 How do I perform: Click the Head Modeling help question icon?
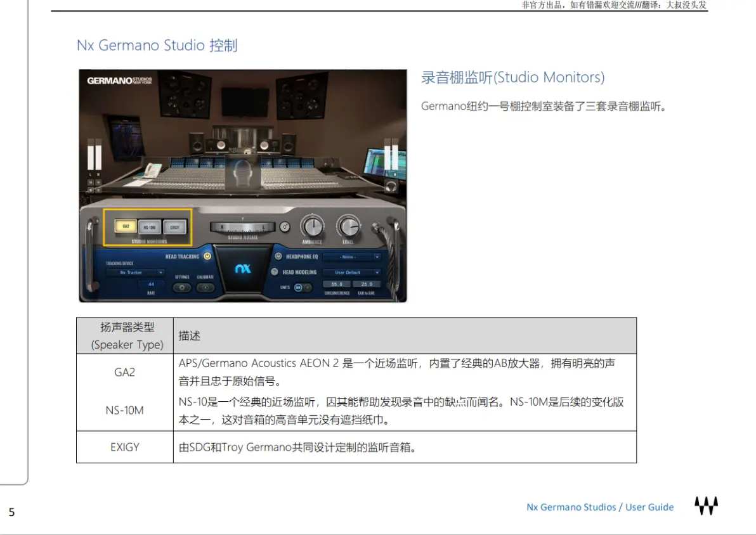point(275,272)
